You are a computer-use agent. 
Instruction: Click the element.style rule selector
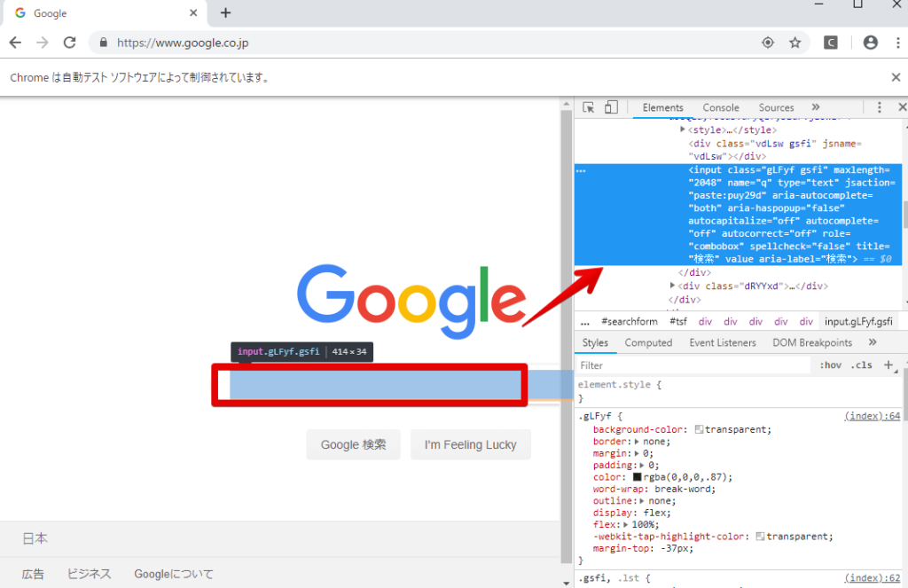614,385
